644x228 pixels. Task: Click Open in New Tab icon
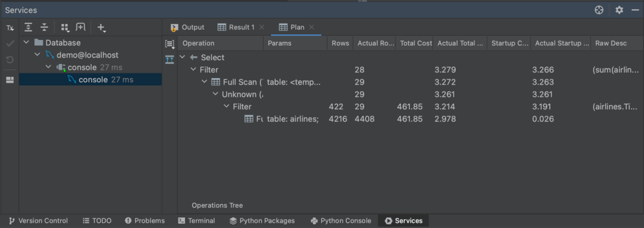click(81, 27)
